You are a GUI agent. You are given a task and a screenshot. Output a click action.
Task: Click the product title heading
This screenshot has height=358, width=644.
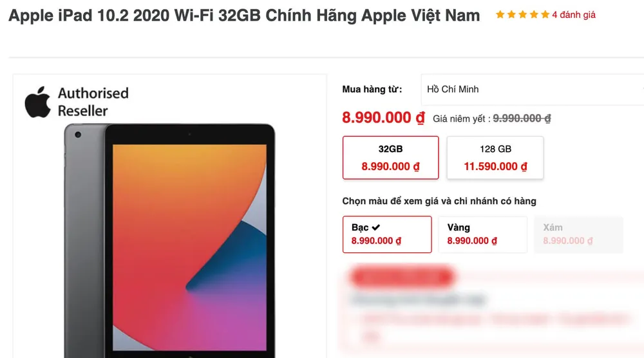pos(244,15)
